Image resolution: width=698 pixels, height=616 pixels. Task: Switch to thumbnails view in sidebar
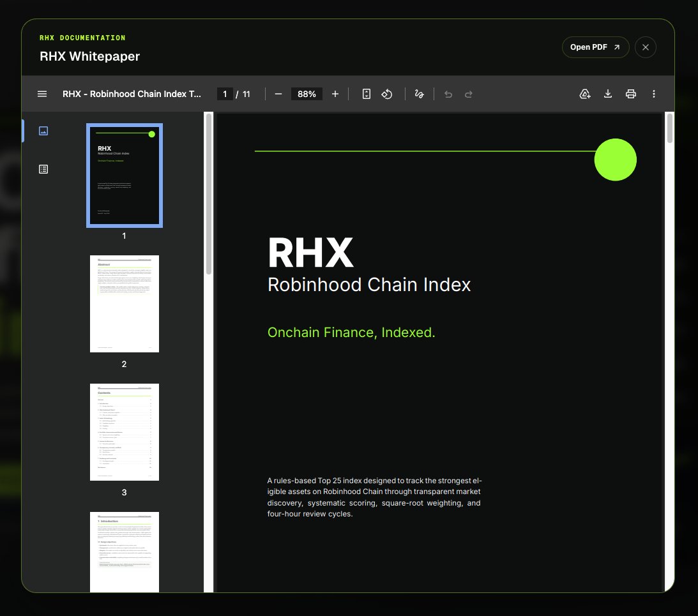(43, 131)
